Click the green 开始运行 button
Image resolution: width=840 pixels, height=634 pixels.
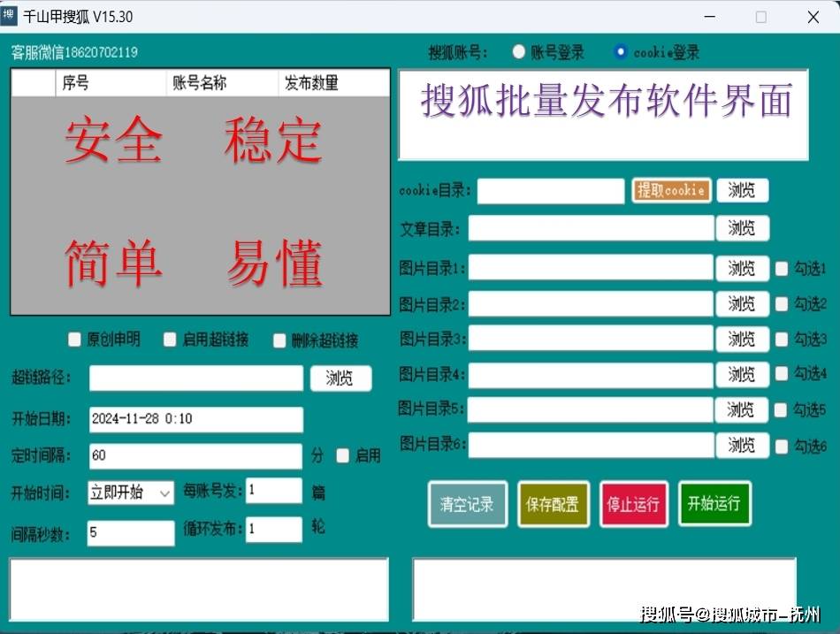[714, 503]
